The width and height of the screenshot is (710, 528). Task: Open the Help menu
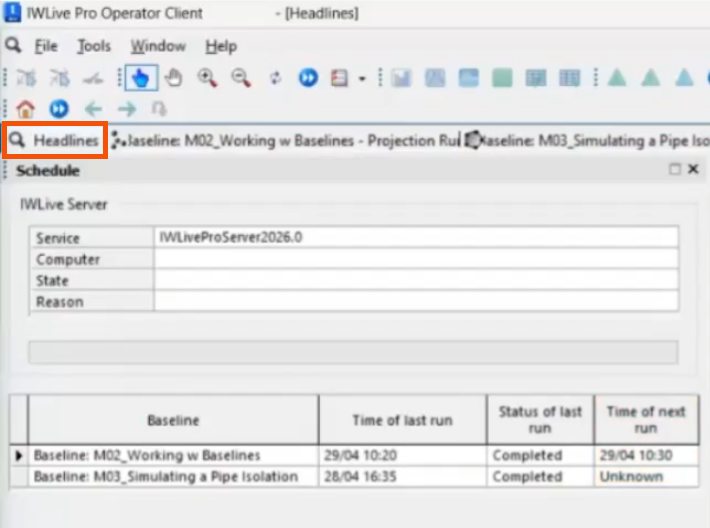pos(221,46)
